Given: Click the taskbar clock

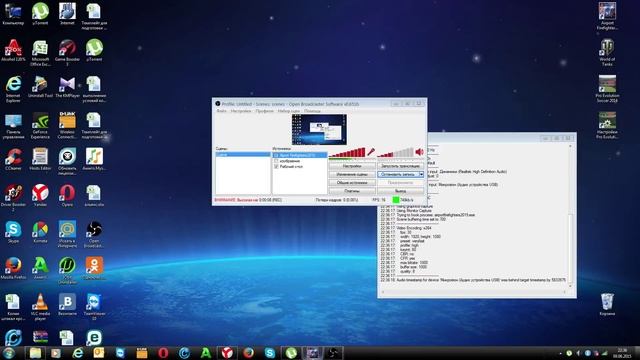Looking at the screenshot, I should pos(623,353).
